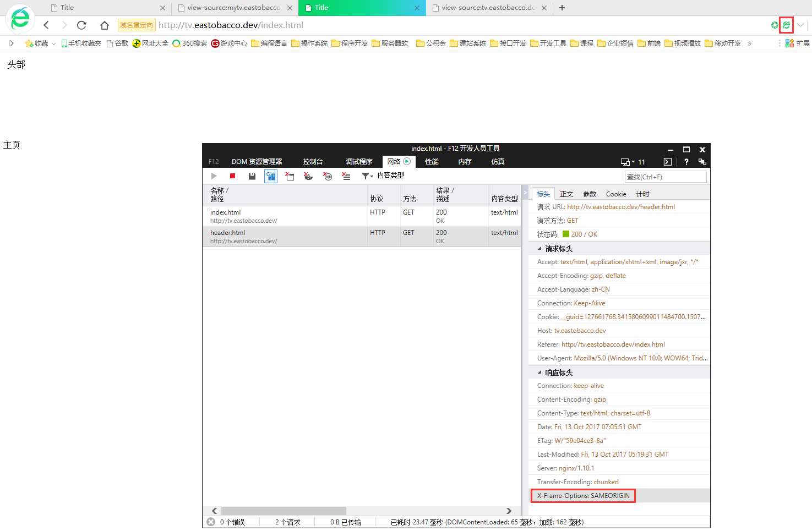Screen dimensions: 812x531
Task: Stop network capture with the red square
Action: [x=232, y=176]
